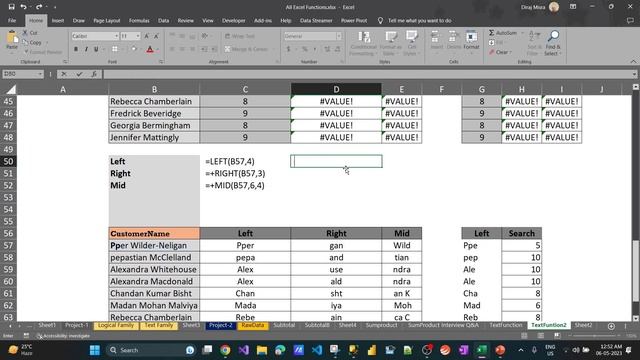The width and height of the screenshot is (640, 360).
Task: Select cell containing =LEFT(B57,4)
Action: point(245,161)
